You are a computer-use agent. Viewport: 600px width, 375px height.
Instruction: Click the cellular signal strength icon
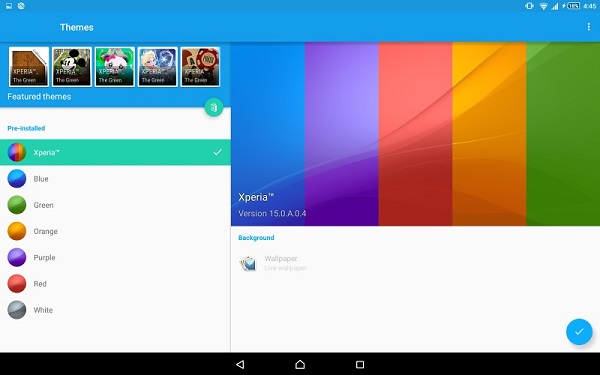click(x=554, y=6)
